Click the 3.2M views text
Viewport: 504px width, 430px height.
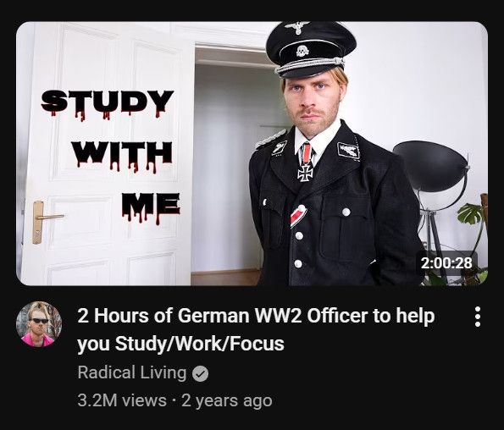coord(122,400)
